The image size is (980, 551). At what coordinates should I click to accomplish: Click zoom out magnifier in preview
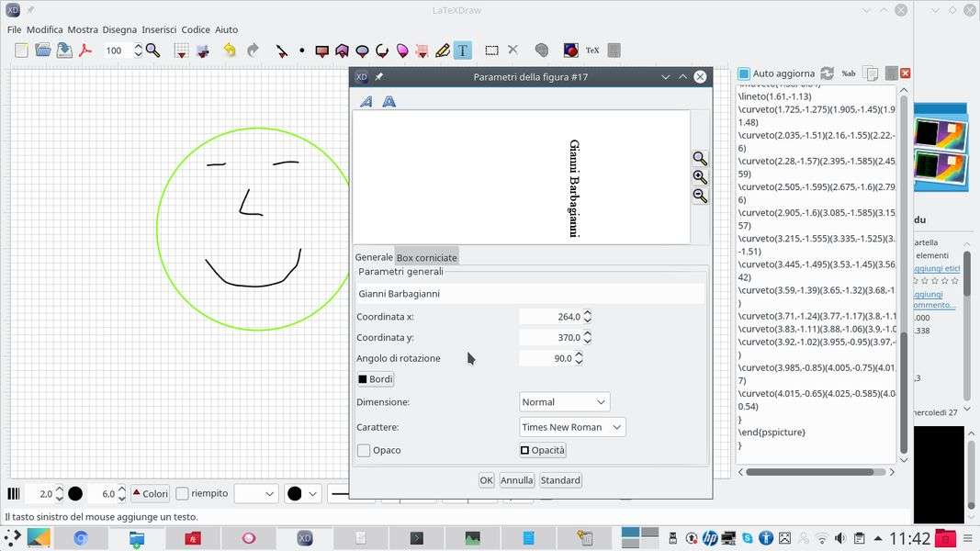pyautogui.click(x=700, y=196)
